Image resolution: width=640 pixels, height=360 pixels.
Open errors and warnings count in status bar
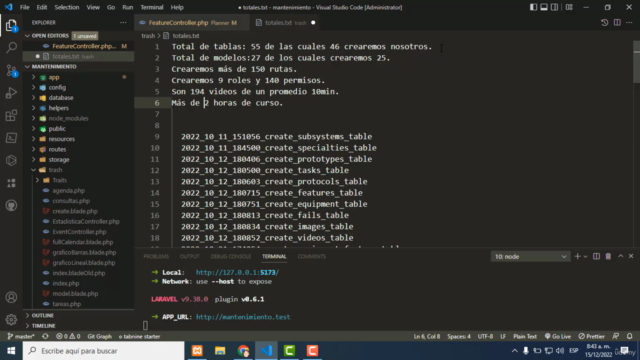coord(68,336)
